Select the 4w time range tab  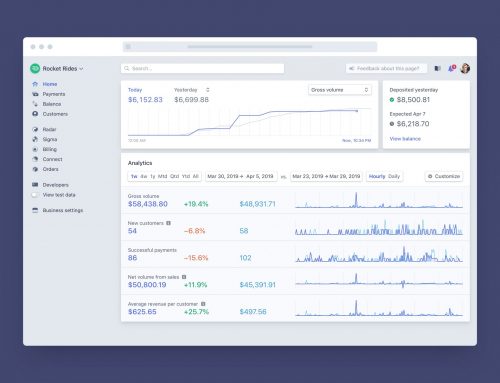(144, 176)
